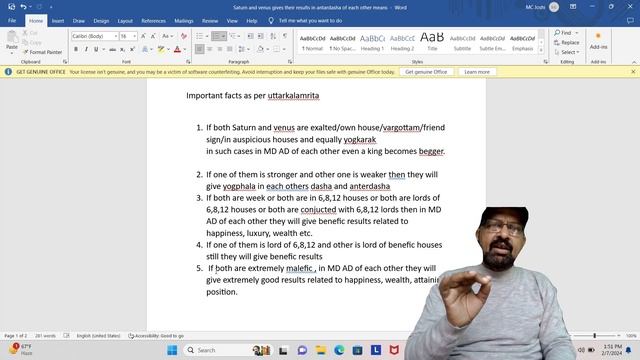Click the Learn more button
Viewport: 640px width, 360px height.
477,72
